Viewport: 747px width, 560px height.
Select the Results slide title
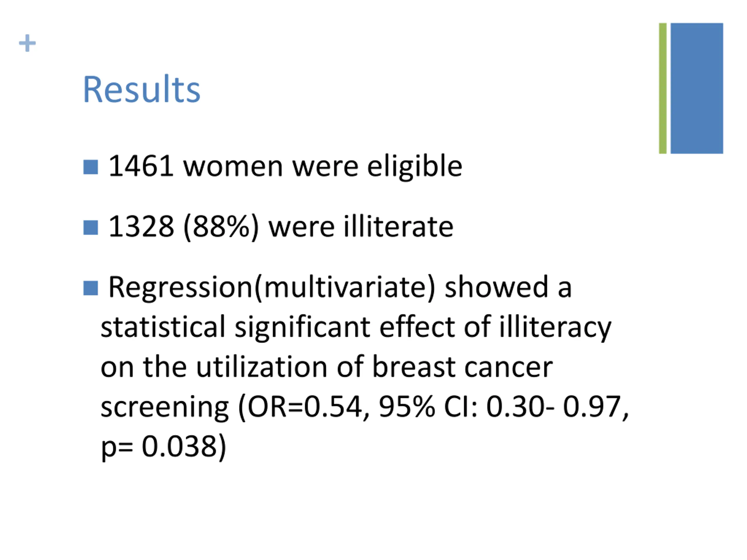click(x=142, y=89)
